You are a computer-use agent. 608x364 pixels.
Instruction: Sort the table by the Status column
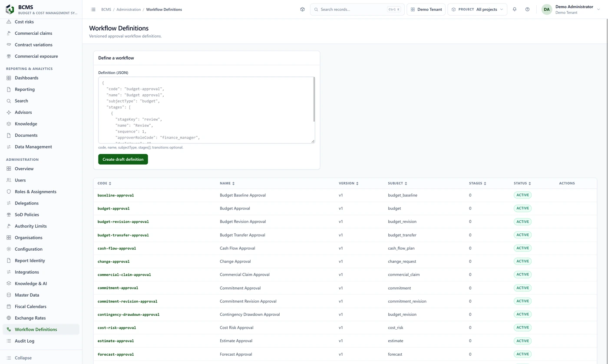522,183
